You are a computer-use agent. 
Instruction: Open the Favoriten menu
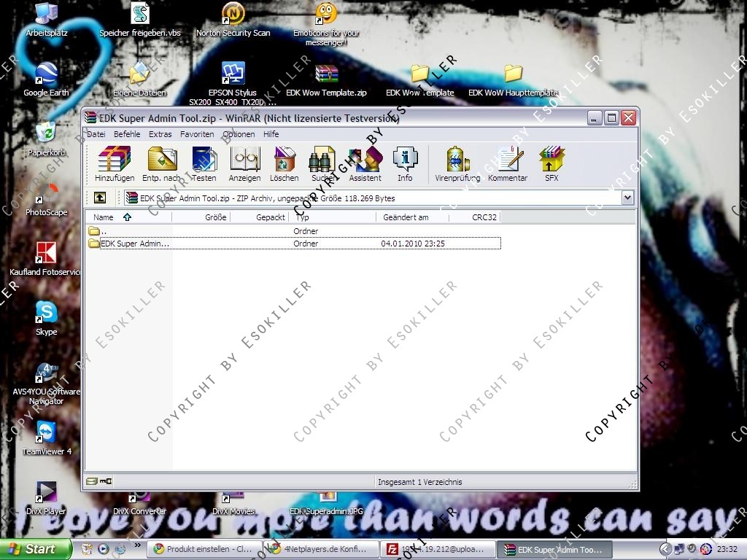tap(197, 134)
